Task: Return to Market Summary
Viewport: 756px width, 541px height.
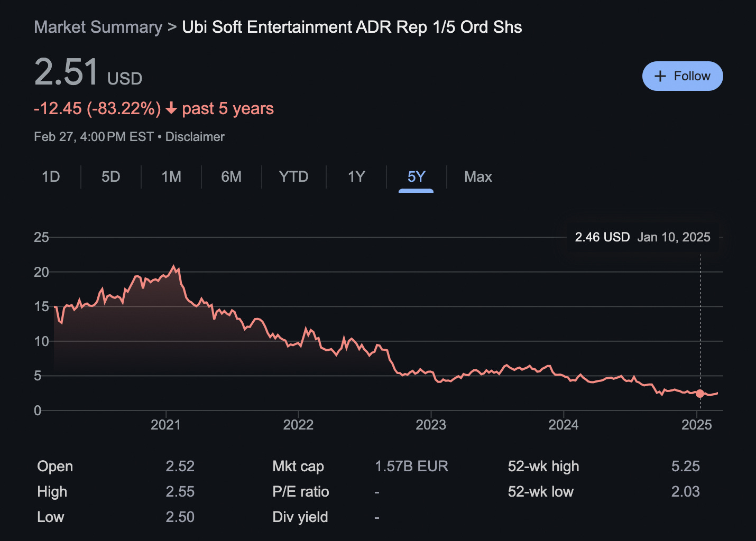Action: pos(97,27)
